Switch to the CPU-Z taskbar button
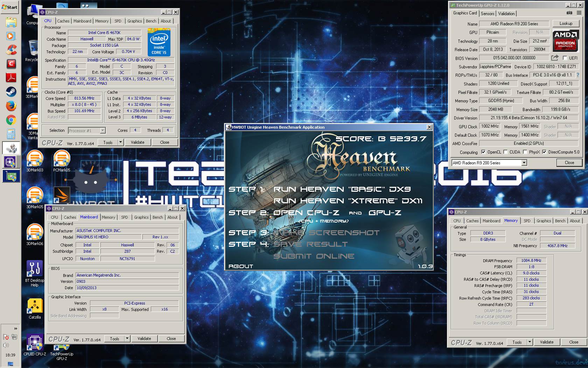Image resolution: width=588 pixels, height=368 pixels. (11, 162)
